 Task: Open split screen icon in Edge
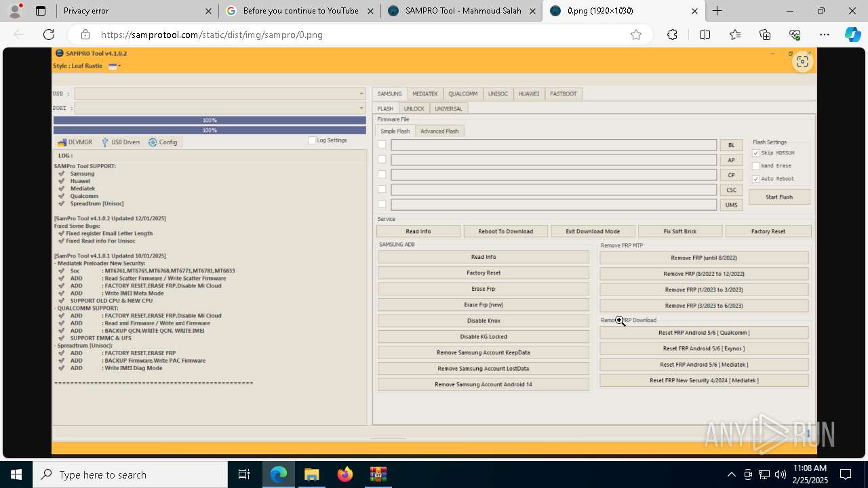click(705, 35)
